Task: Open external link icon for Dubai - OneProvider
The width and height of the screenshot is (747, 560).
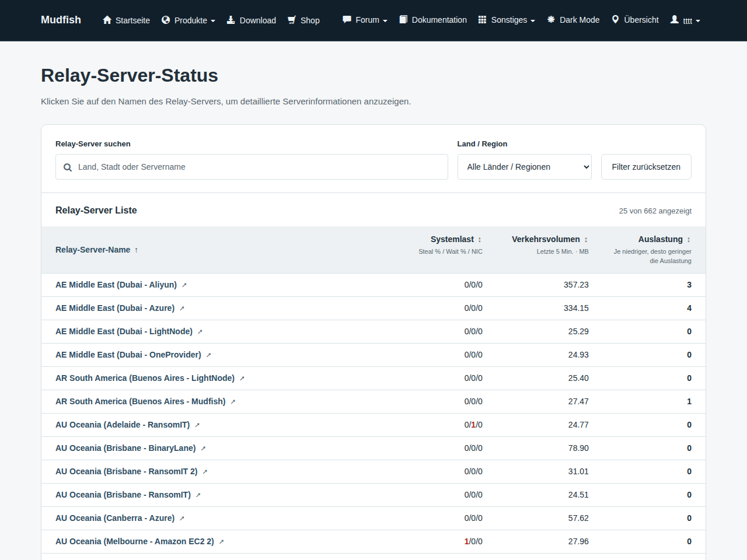Action: click(209, 355)
